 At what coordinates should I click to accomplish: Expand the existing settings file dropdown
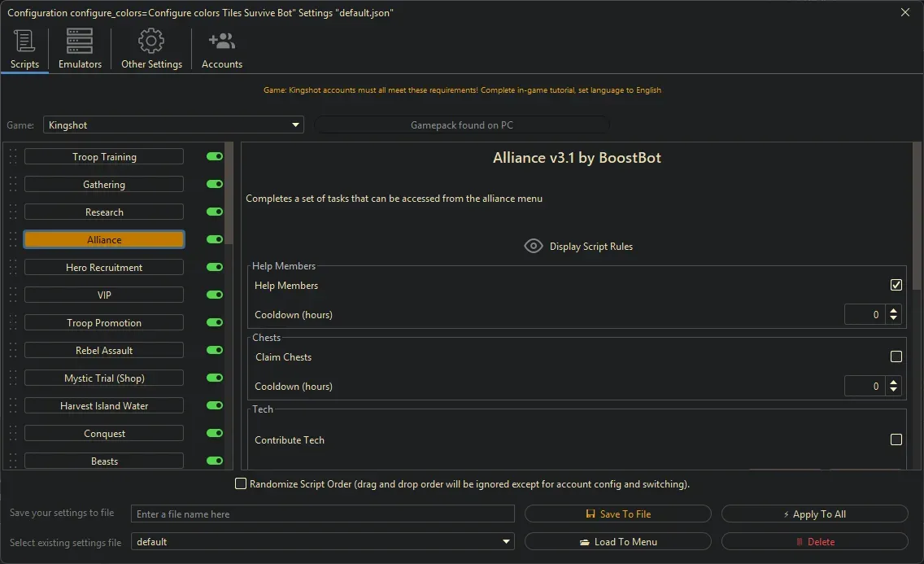tap(507, 542)
